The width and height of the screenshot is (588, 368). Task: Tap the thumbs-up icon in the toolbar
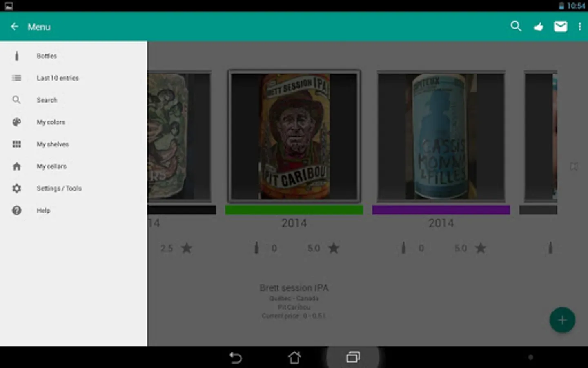click(539, 27)
